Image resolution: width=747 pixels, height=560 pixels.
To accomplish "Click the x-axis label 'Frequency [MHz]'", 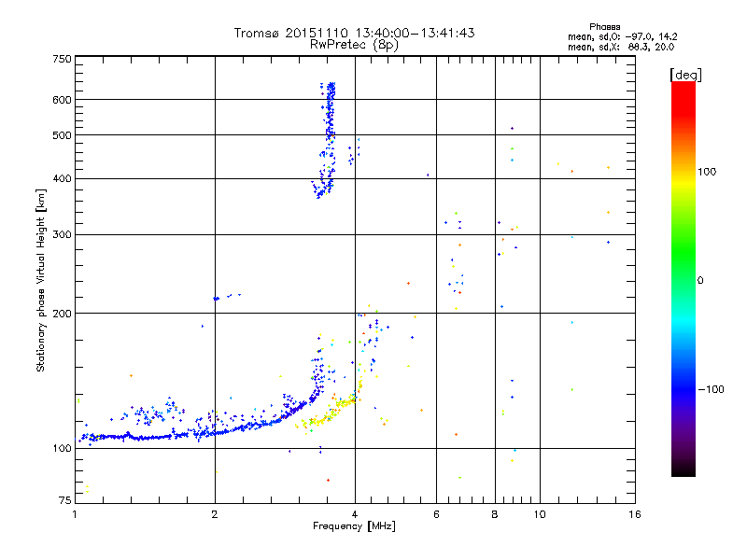I will coord(354,526).
